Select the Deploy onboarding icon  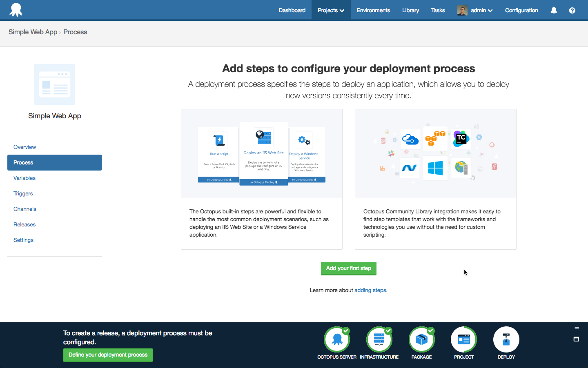pos(506,339)
